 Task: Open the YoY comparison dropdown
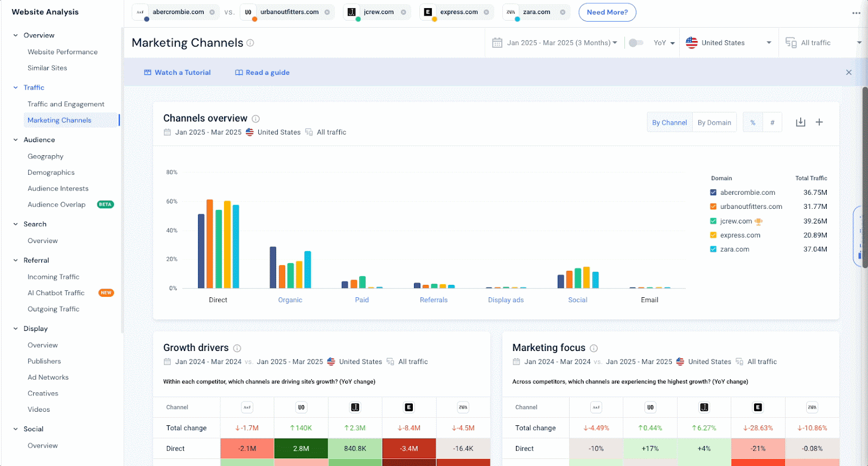tap(664, 43)
